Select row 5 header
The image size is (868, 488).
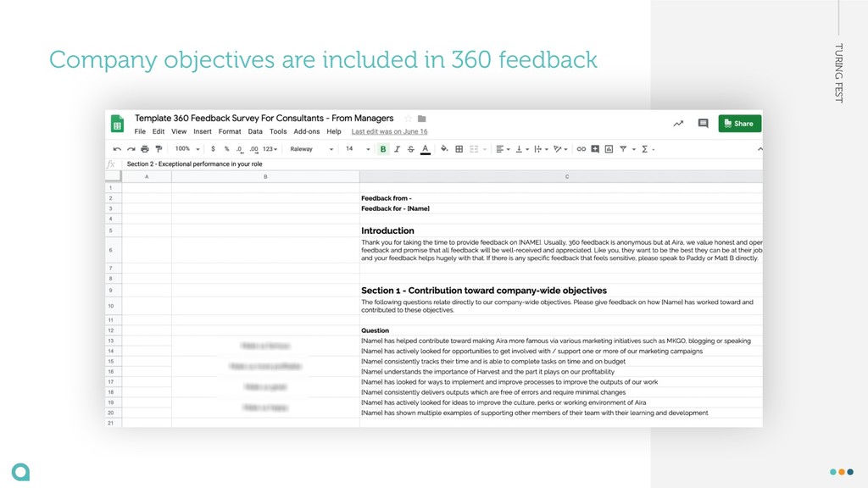[x=113, y=230]
